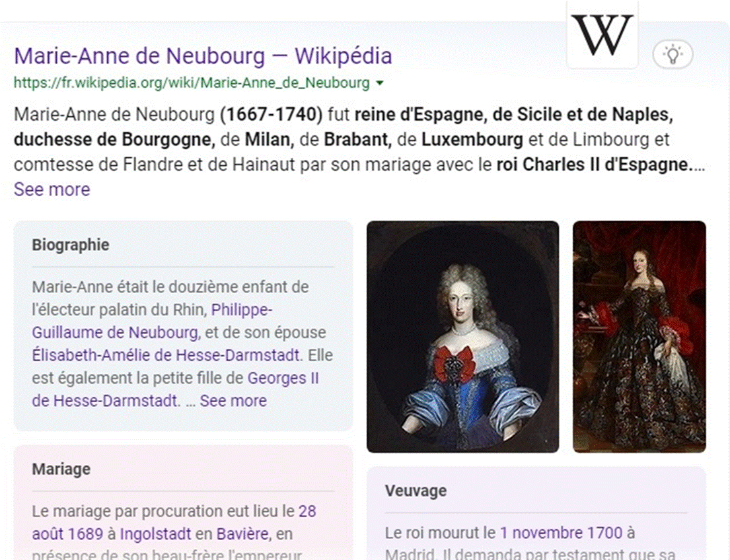Click the lightbulb feedback icon
The width and height of the screenshot is (730, 560).
point(673,54)
